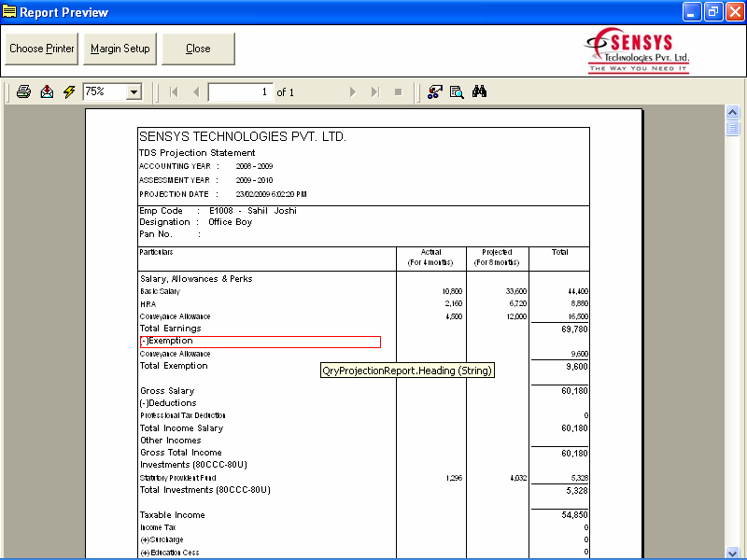Click the Other Incomes label
The width and height of the screenshot is (747, 560).
pyautogui.click(x=171, y=441)
